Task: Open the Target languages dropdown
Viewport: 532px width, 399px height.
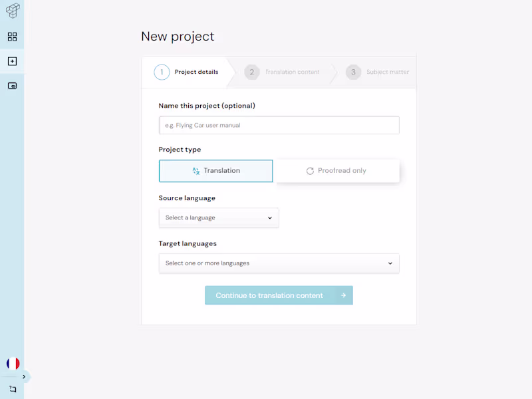Action: point(279,263)
